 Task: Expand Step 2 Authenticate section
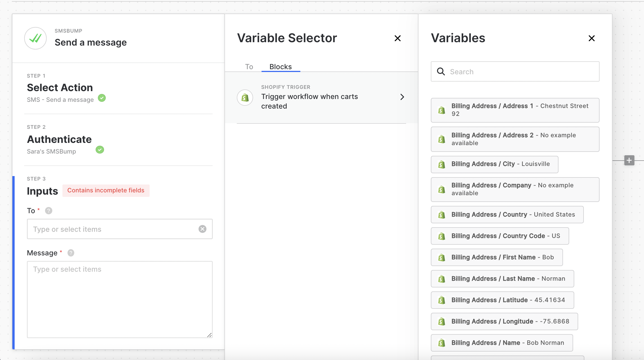pyautogui.click(x=59, y=139)
